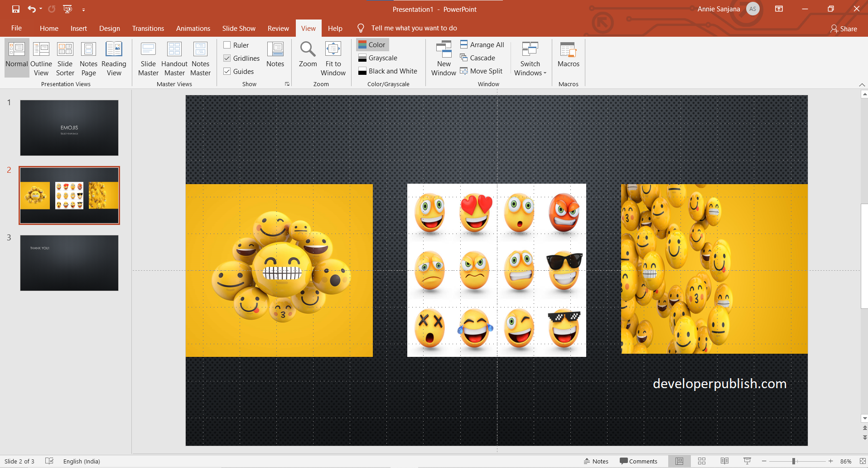Screen dimensions: 868x468
Task: Switch to Slide Sorter view
Action: pyautogui.click(x=65, y=58)
